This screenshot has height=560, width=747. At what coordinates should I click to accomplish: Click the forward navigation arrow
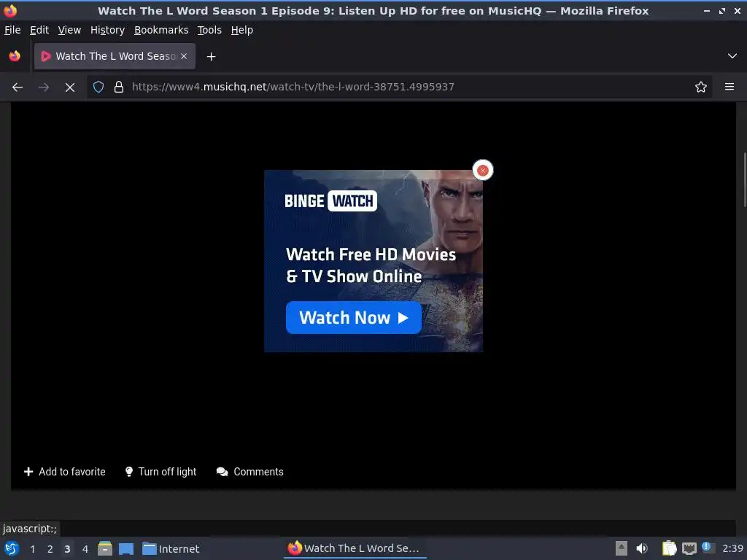43,87
